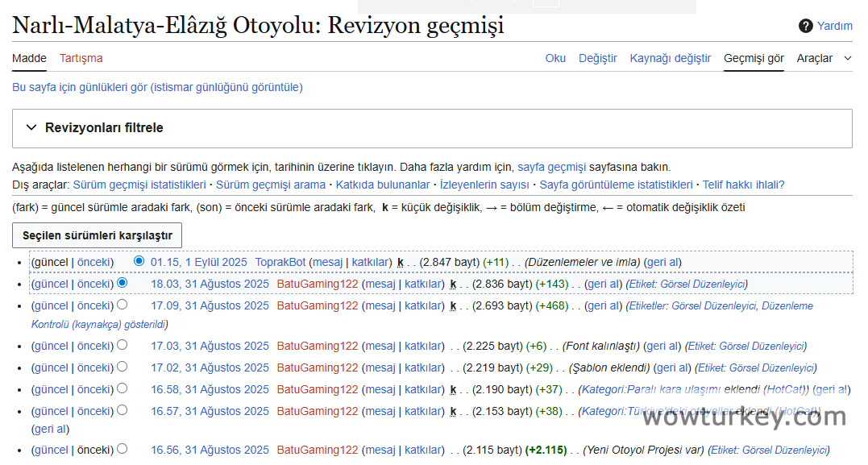Open the Değiştir tab
Image resolution: width=868 pixels, height=465 pixels.
pos(597,58)
